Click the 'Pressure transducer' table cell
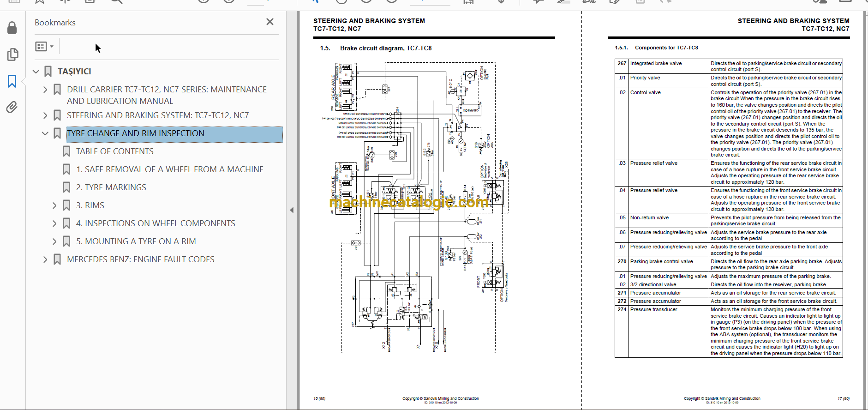Image resolution: width=868 pixels, height=410 pixels. coord(668,332)
